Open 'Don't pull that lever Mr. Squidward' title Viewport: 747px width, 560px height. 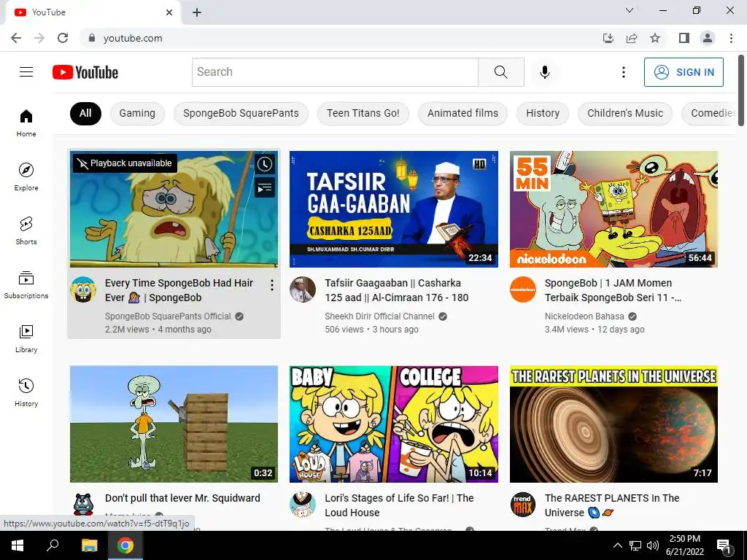tap(182, 498)
